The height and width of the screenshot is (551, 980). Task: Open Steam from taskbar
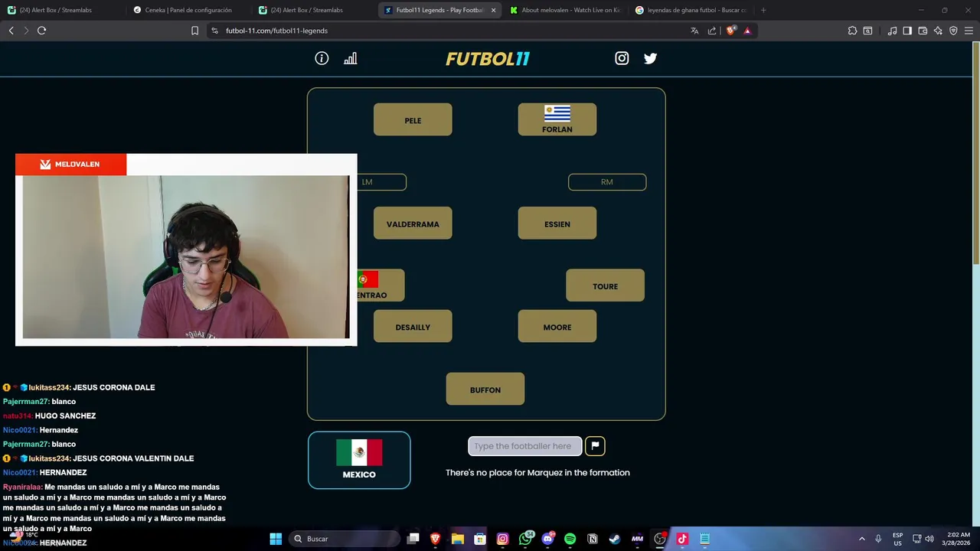[x=615, y=539]
